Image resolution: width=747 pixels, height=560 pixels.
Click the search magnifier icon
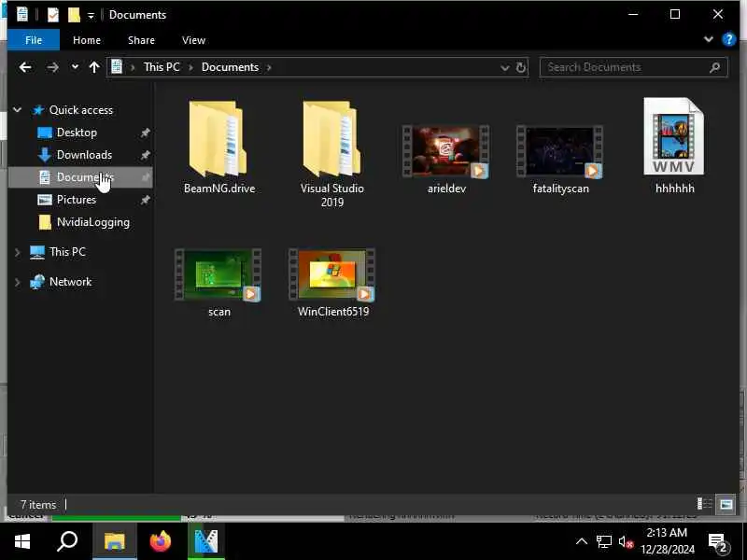pyautogui.click(x=714, y=67)
